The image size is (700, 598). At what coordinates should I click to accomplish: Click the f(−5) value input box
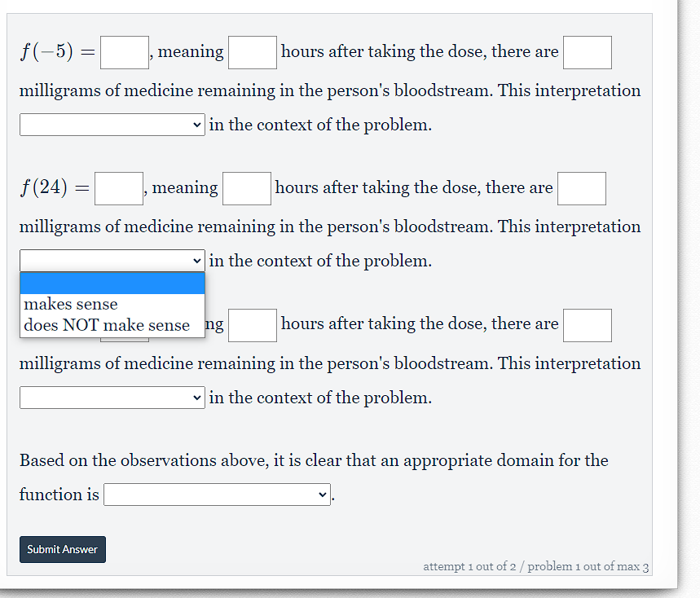click(x=125, y=53)
